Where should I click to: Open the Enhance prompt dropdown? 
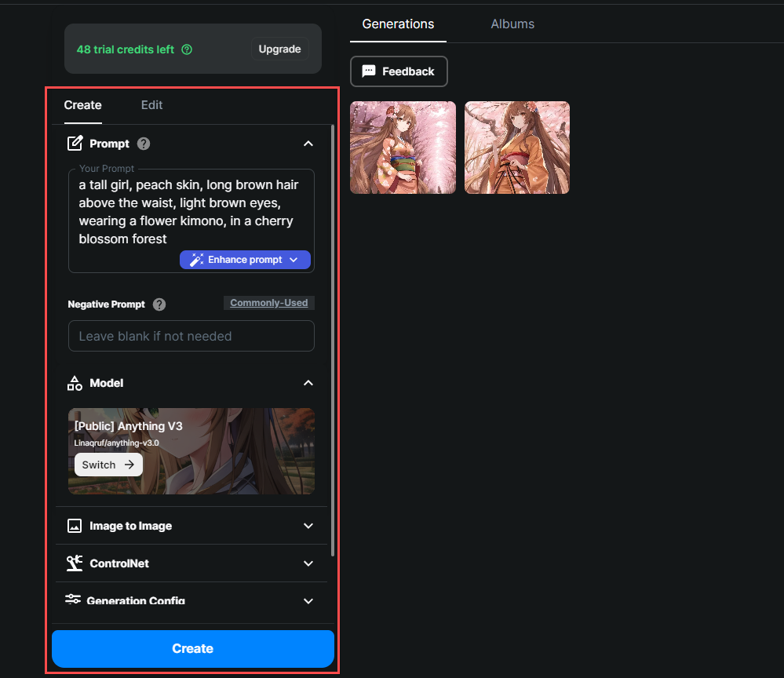tap(294, 260)
